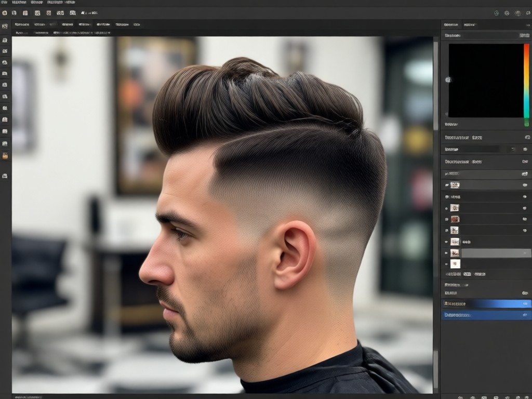
Task: Click the canvas vertical scrollbar thumb
Action: [436, 86]
